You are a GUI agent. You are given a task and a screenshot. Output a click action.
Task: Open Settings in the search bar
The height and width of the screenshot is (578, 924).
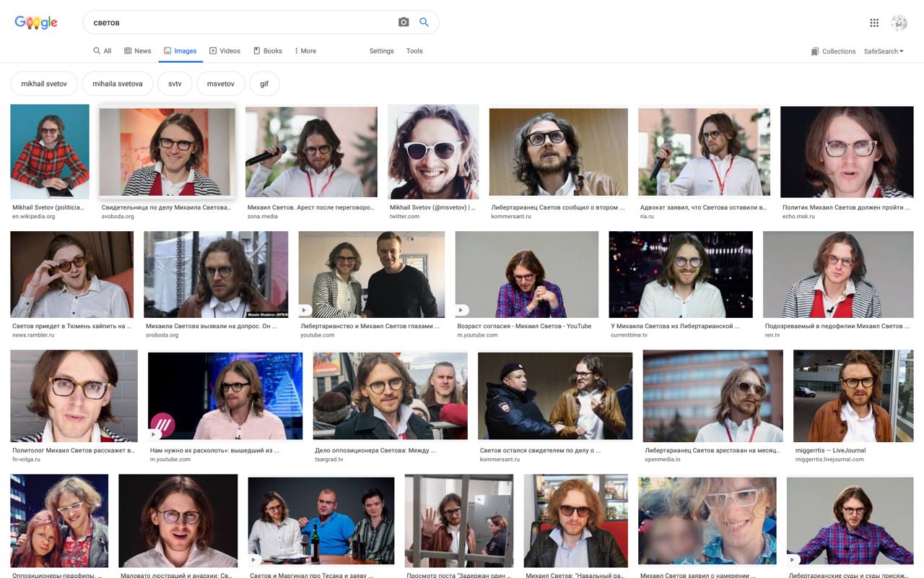tap(381, 51)
